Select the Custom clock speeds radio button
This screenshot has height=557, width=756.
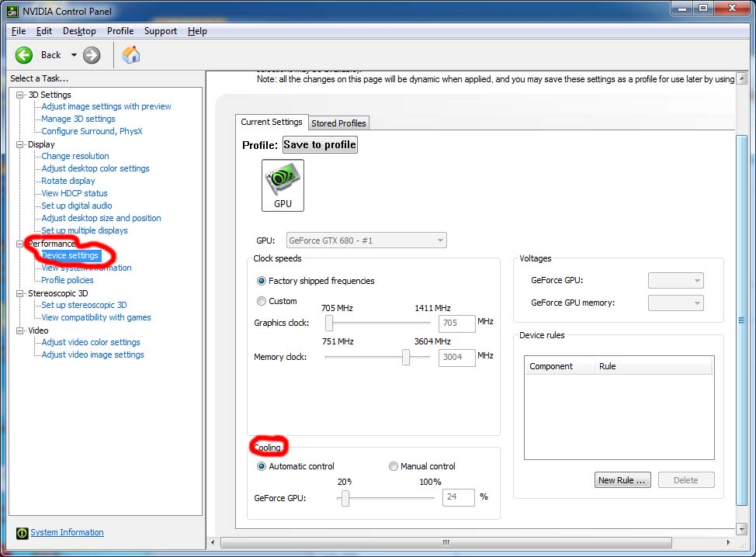[x=262, y=301]
